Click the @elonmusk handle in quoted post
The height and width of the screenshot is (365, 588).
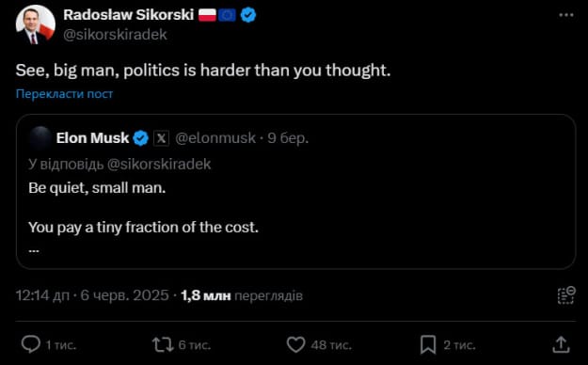point(215,138)
